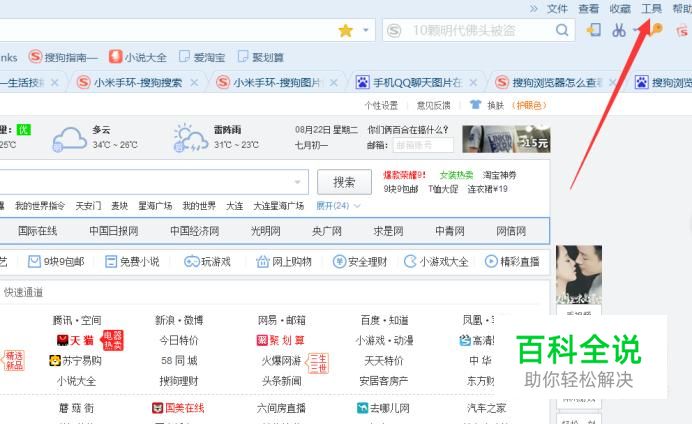
Task: Click 我的世界指令 hot search
Action: (40, 206)
